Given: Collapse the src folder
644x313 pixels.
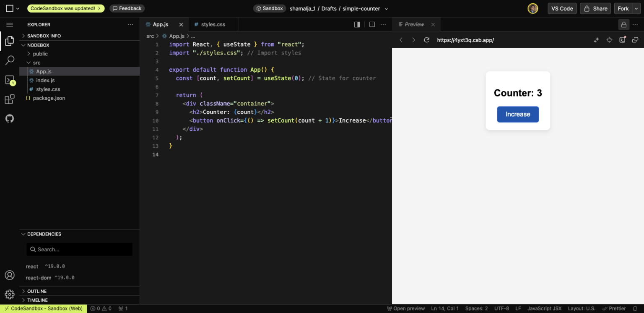Looking at the screenshot, I should tap(36, 62).
